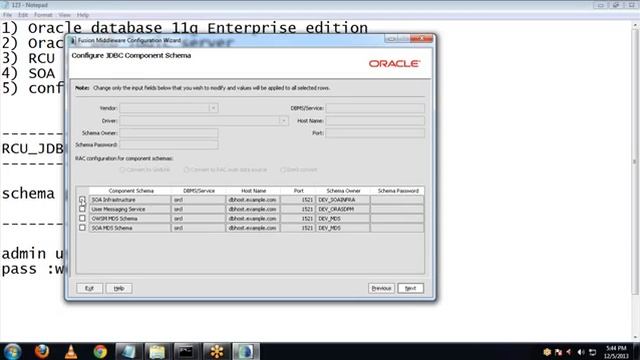Screen dimensions: 640x360
Task: Select the DEV_SOAINFRA schema owner cell
Action: pyautogui.click(x=343, y=200)
